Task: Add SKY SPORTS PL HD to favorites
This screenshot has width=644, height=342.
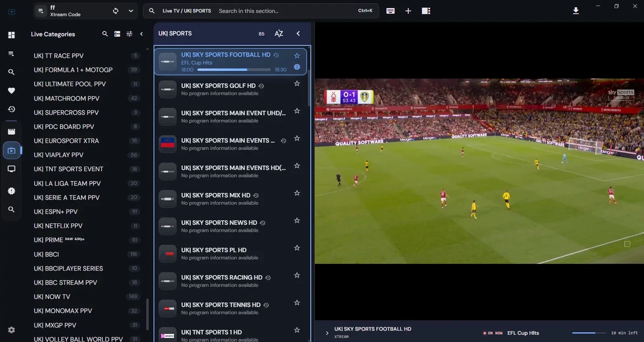Action: [x=297, y=248]
